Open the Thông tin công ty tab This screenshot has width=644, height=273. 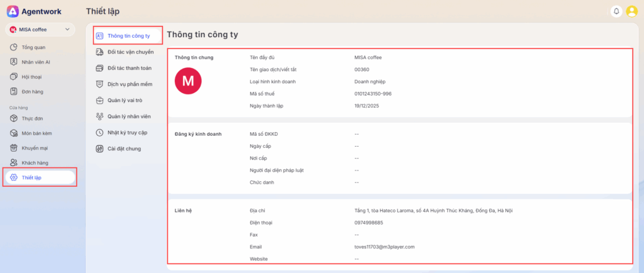[x=128, y=36]
